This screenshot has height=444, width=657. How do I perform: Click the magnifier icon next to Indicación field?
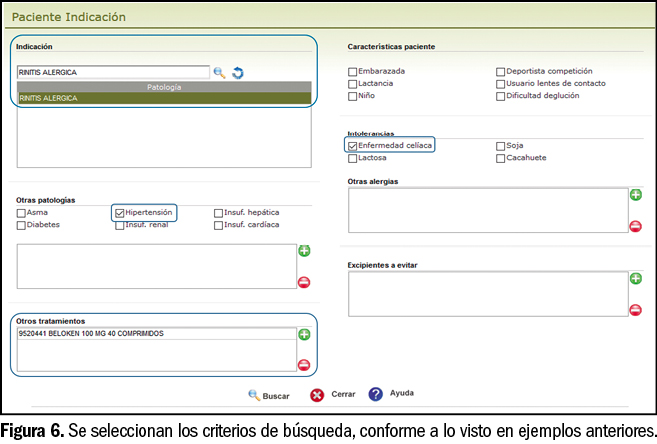219,72
